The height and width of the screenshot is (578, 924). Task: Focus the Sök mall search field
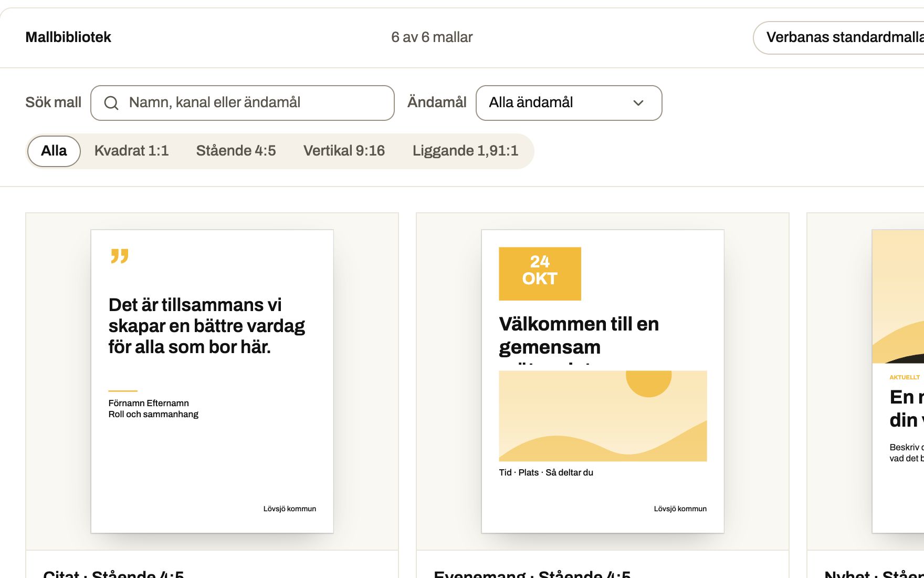click(243, 103)
